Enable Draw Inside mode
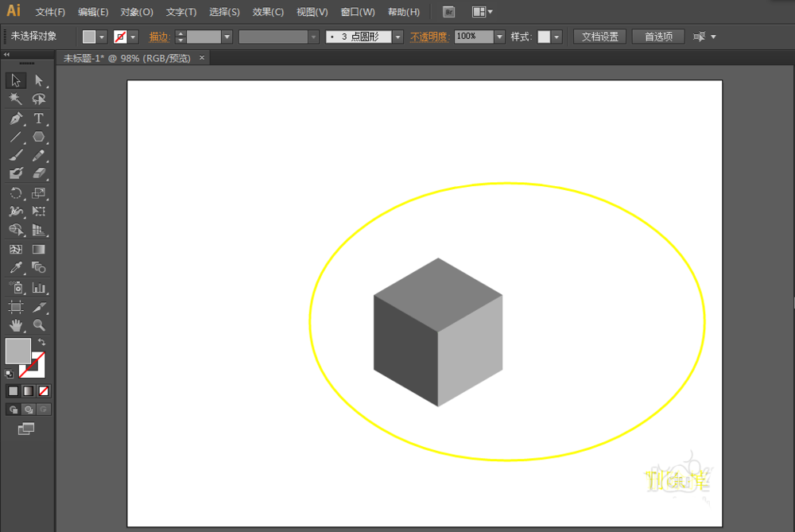The height and width of the screenshot is (532, 795). point(44,410)
